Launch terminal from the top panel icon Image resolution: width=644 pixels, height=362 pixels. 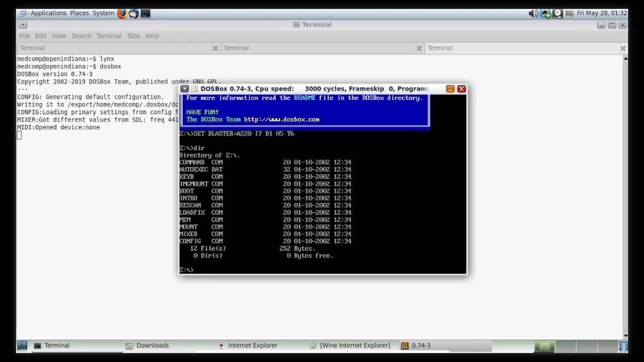click(145, 13)
